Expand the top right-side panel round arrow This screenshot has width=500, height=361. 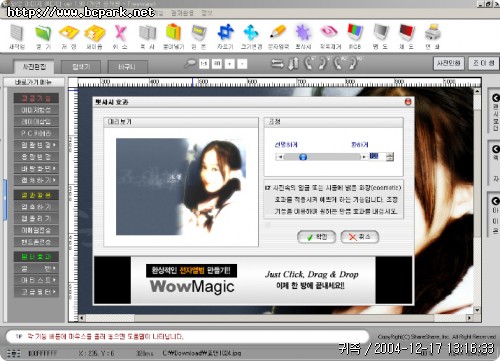tap(496, 98)
